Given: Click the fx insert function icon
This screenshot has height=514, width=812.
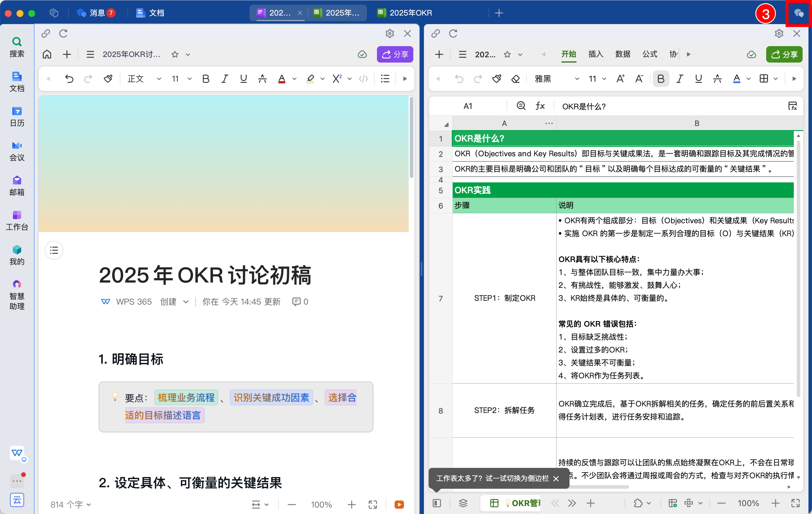Looking at the screenshot, I should click(x=540, y=106).
